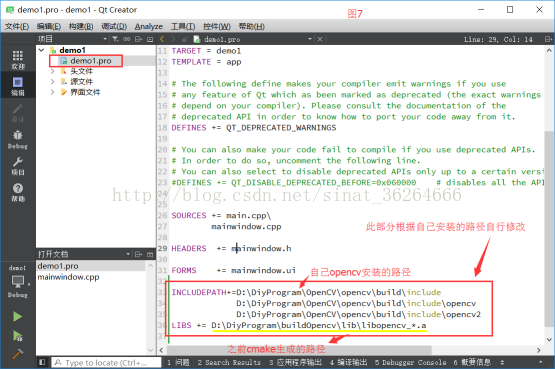Select mainwindow.cpp in the 打开文档 list

click(x=68, y=277)
